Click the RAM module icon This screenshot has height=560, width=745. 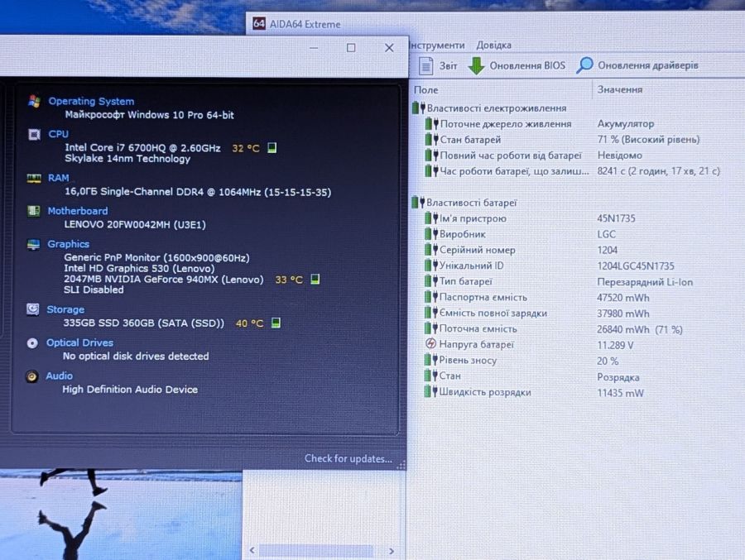[34, 178]
